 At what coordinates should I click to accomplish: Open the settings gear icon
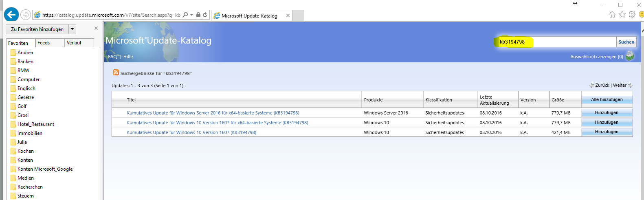click(x=632, y=15)
